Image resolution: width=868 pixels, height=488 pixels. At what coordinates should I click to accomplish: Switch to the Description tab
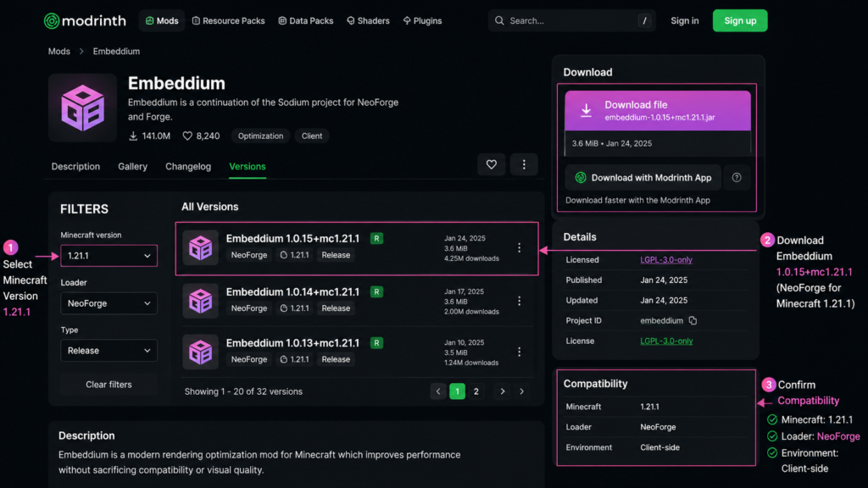[75, 167]
